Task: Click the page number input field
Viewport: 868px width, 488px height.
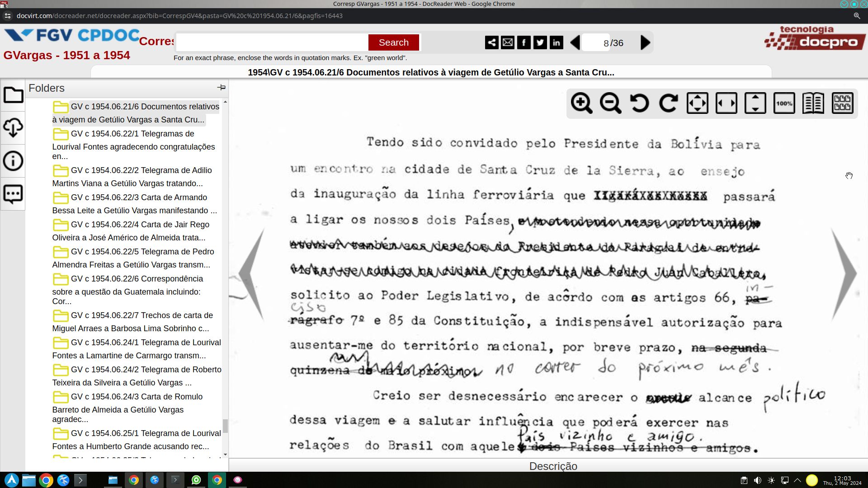Action: click(x=595, y=43)
